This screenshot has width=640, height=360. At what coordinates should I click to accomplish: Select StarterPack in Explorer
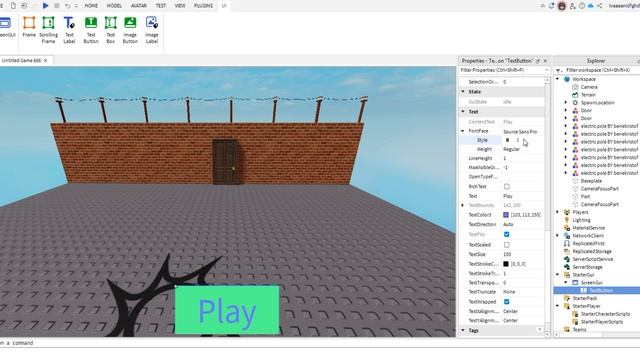tap(584, 298)
